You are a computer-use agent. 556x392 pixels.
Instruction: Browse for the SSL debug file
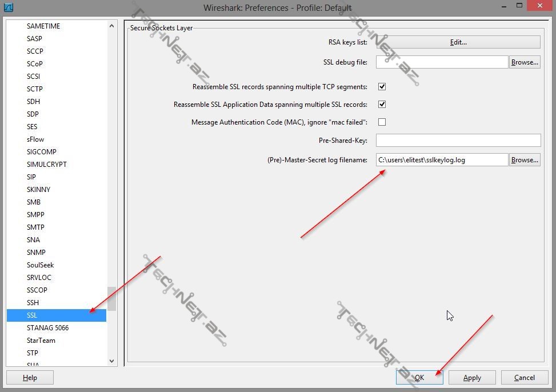point(525,62)
